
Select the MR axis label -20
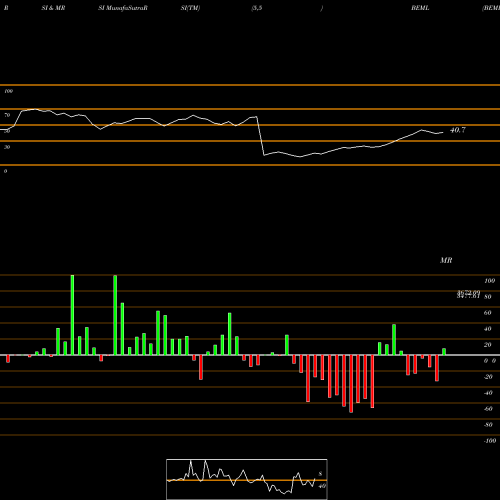pyautogui.click(x=488, y=377)
